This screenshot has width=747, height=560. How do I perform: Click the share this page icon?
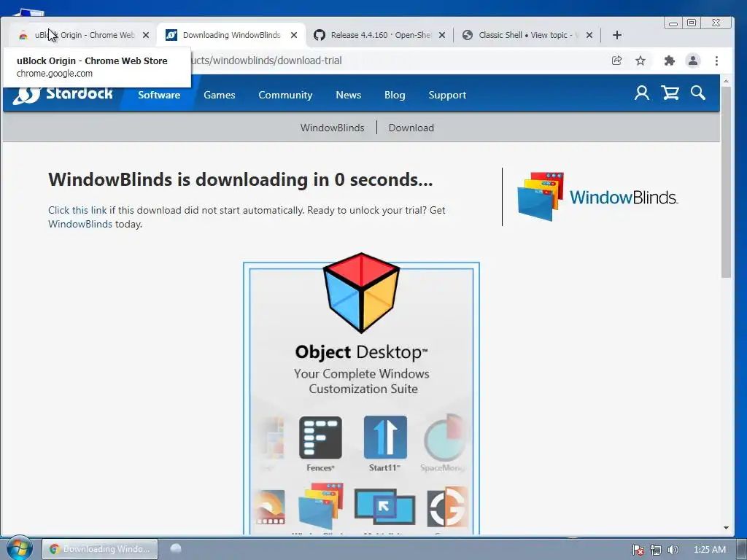point(617,61)
